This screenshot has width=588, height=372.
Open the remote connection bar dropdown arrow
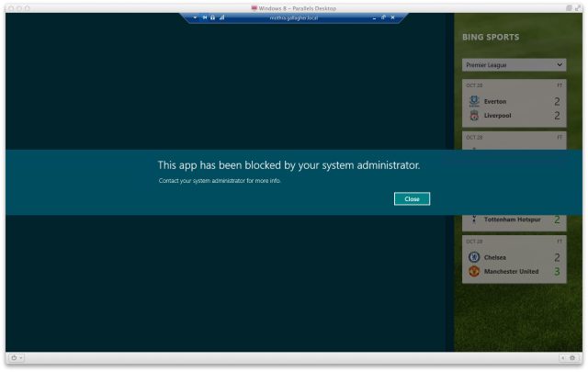coord(195,17)
